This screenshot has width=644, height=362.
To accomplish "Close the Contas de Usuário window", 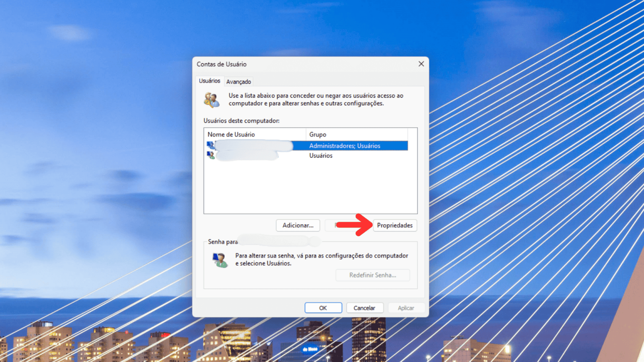I will 421,64.
